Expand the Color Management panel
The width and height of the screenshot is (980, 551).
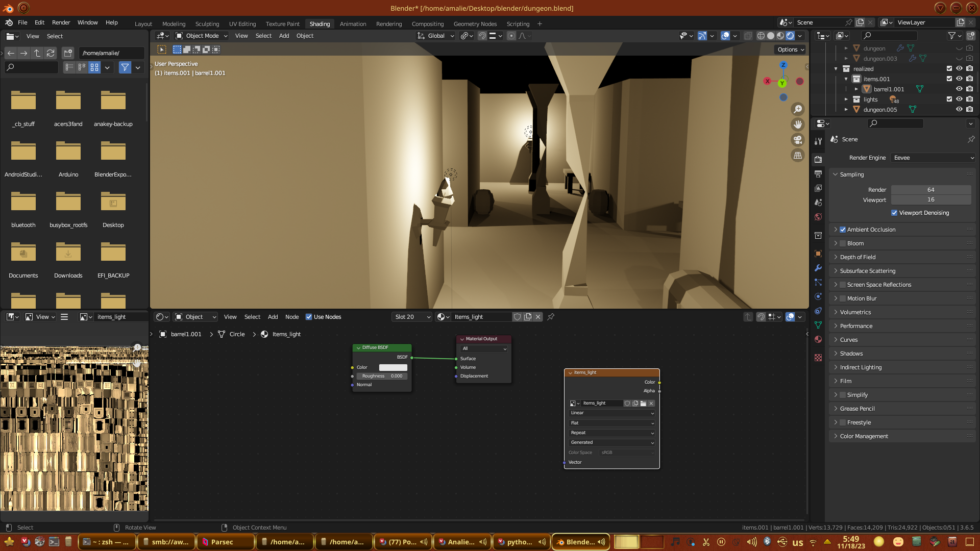864,436
